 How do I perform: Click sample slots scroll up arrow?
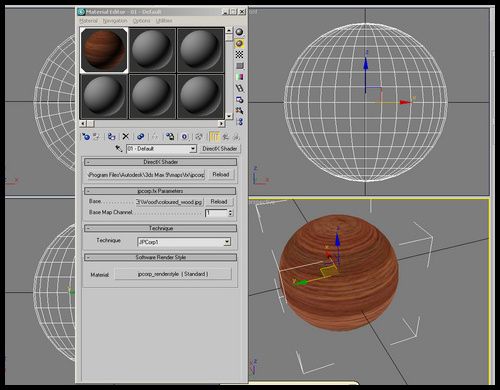point(229,30)
